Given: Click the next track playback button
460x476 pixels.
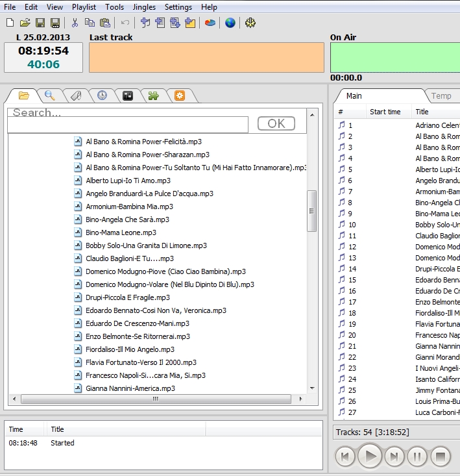Looking at the screenshot, I should pos(394,457).
